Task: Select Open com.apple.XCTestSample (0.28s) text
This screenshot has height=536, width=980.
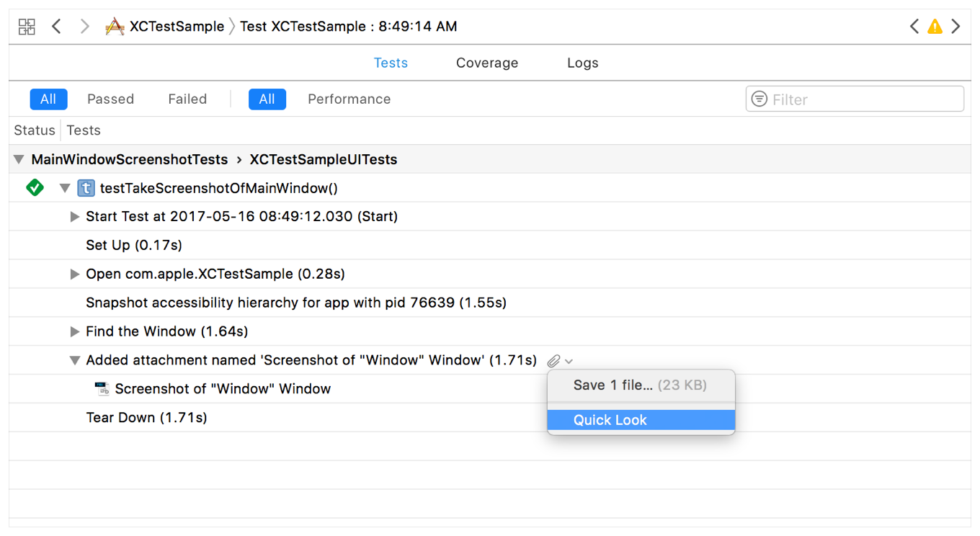Action: (x=215, y=274)
